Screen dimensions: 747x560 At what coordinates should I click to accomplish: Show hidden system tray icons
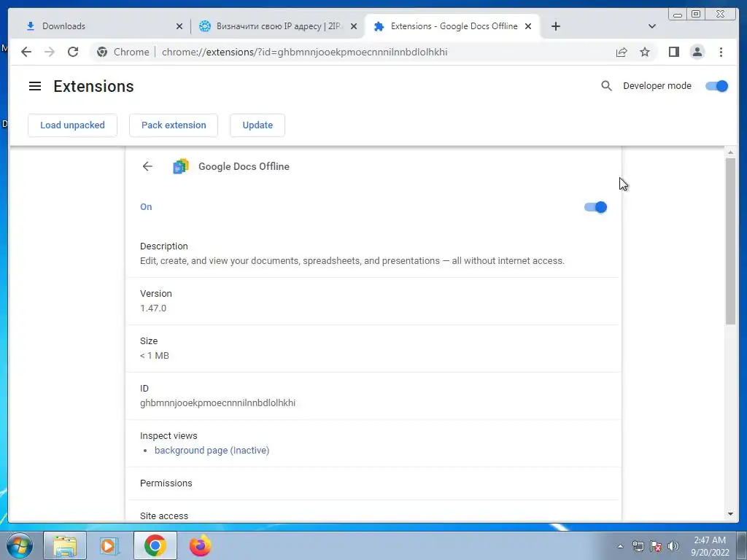tap(620, 546)
